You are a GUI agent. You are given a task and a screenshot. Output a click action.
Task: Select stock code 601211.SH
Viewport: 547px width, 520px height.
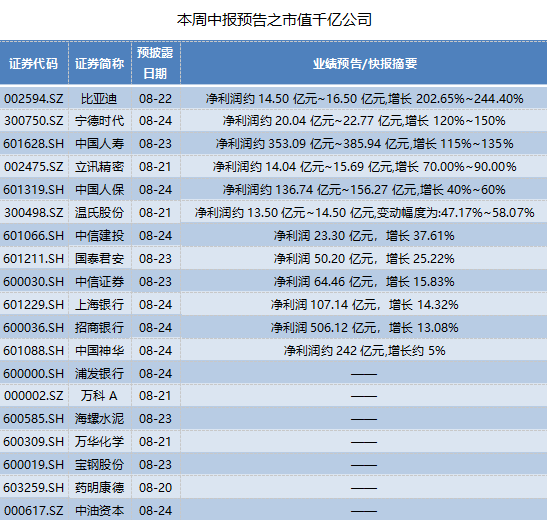point(33,259)
